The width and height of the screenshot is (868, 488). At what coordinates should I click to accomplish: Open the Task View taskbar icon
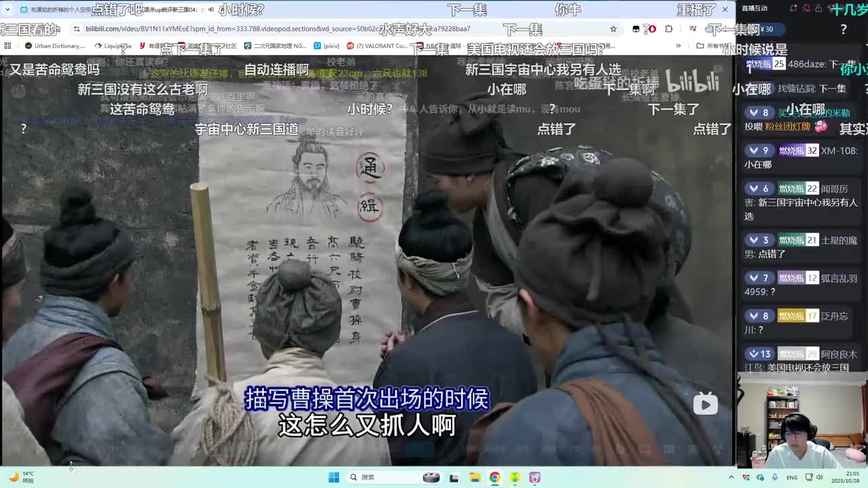coord(454,477)
